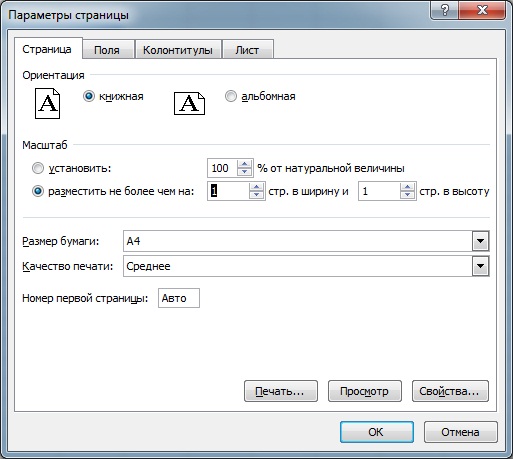Click the Ориентация section heading
This screenshot has height=459, width=513.
tap(53, 75)
